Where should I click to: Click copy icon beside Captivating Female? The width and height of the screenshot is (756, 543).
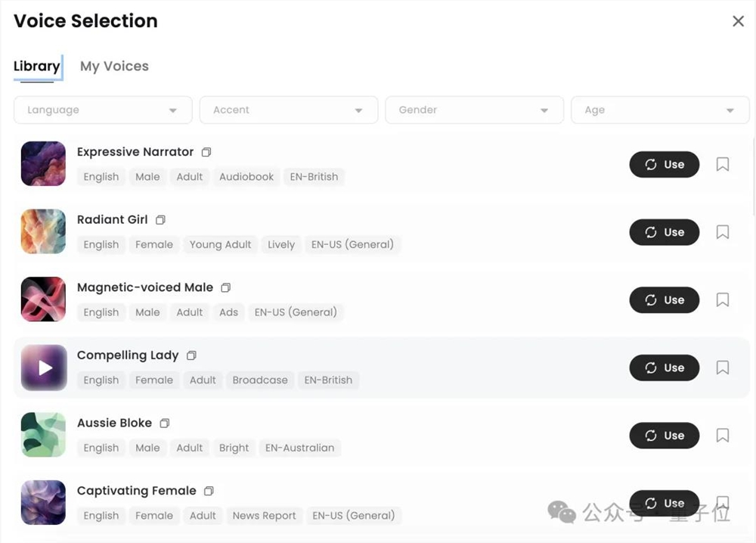(209, 491)
